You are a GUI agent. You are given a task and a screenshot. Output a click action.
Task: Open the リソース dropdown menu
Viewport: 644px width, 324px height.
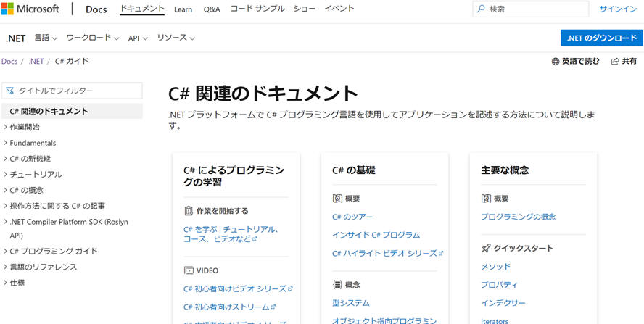click(x=176, y=38)
